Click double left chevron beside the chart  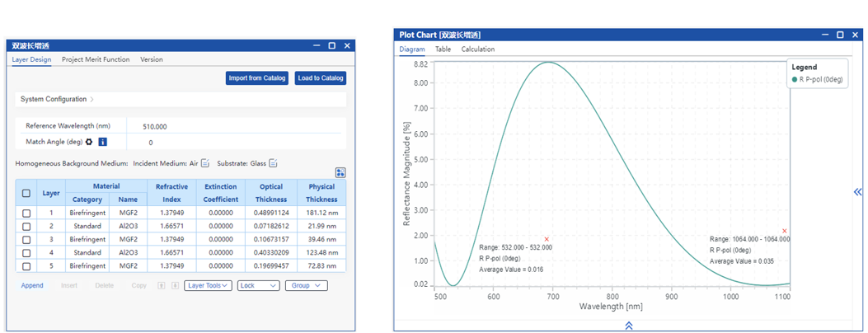point(857,192)
